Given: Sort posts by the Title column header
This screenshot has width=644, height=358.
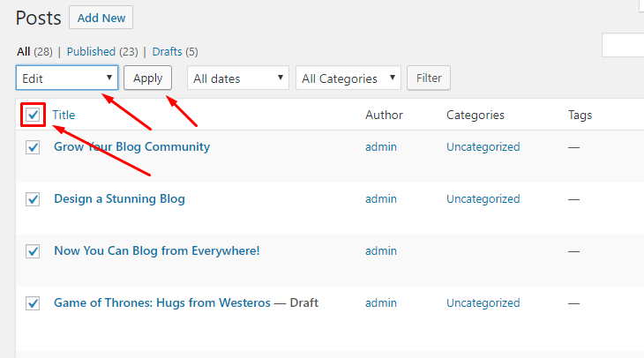Looking at the screenshot, I should (x=64, y=115).
